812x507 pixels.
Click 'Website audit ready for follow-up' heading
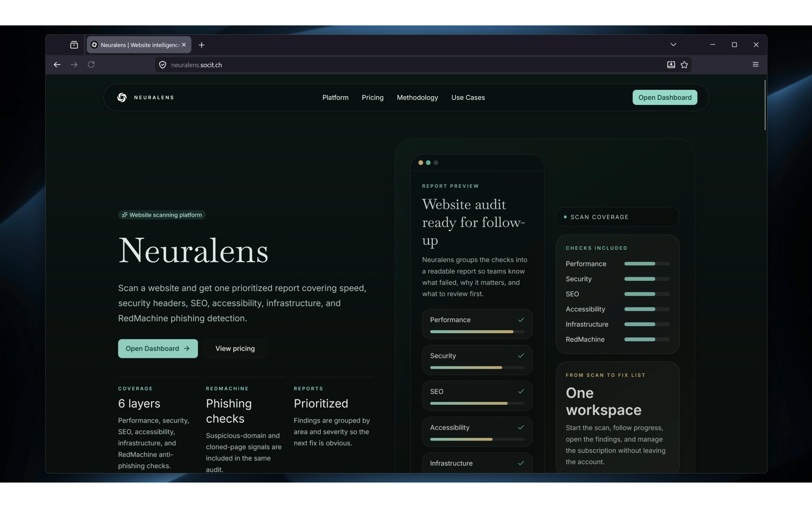(x=473, y=222)
